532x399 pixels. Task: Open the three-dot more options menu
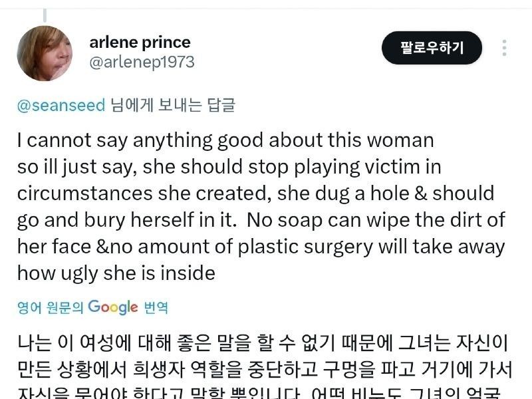point(505,48)
